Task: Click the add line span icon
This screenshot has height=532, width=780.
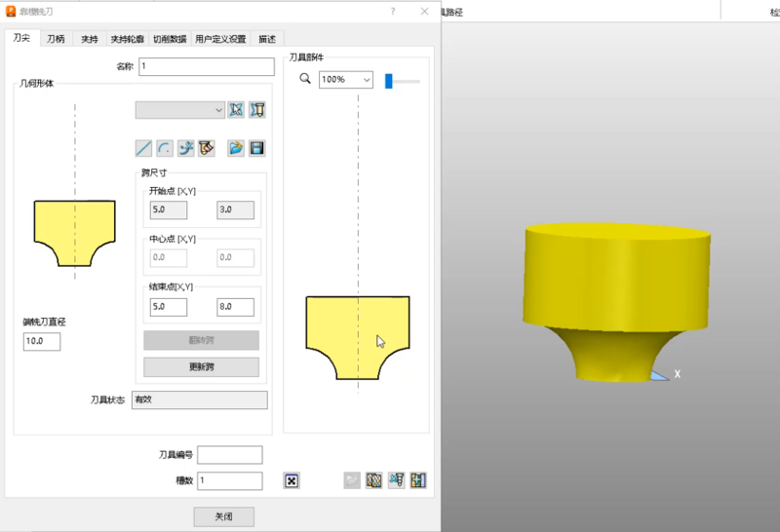Action: coord(143,148)
